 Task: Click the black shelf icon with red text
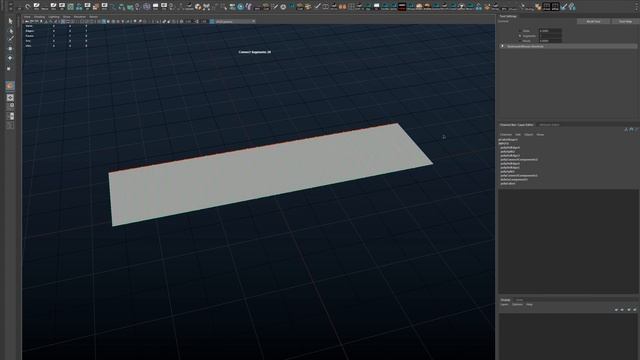tap(402, 7)
